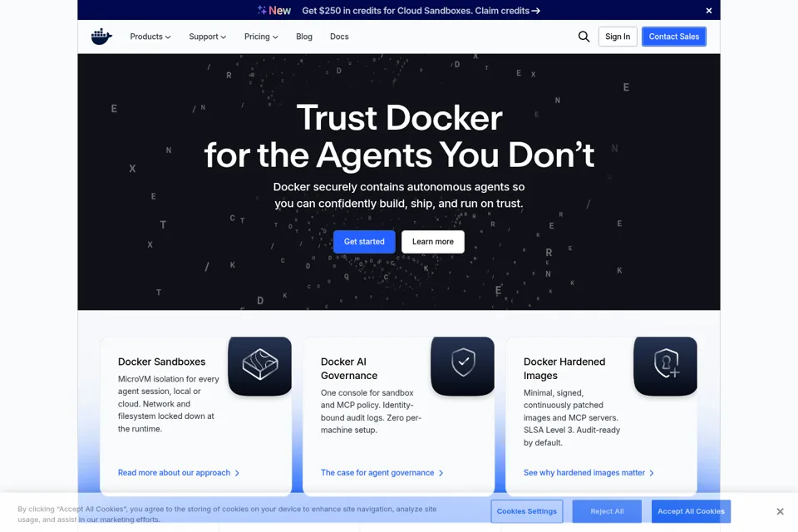The width and height of the screenshot is (798, 532).
Task: Open the Blog nav link
Action: click(x=304, y=37)
